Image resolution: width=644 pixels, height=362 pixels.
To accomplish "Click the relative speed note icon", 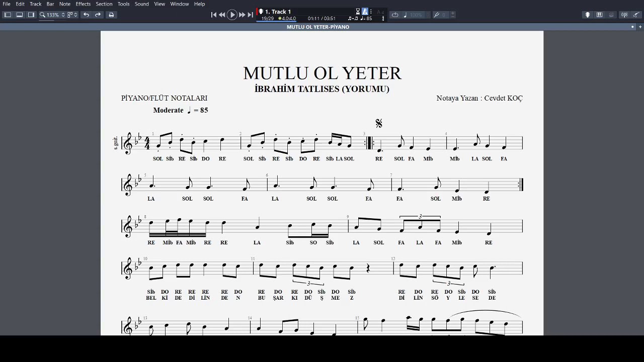I will tap(405, 15).
